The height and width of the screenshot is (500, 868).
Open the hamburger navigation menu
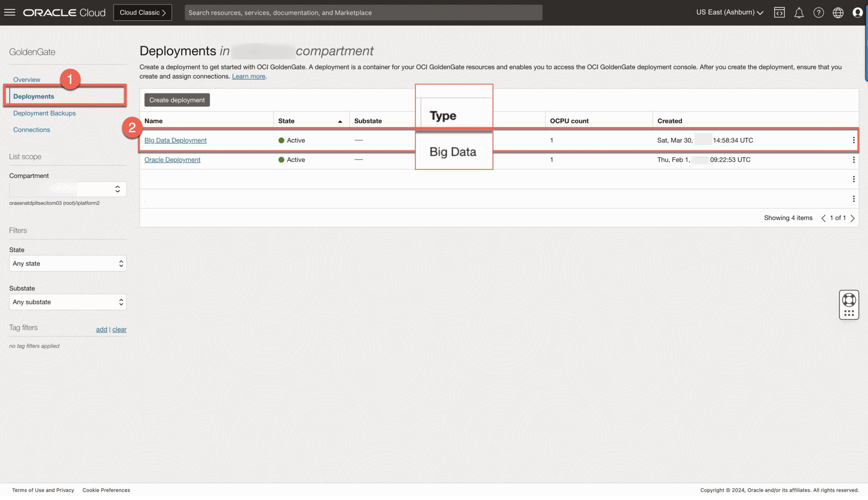click(x=9, y=12)
